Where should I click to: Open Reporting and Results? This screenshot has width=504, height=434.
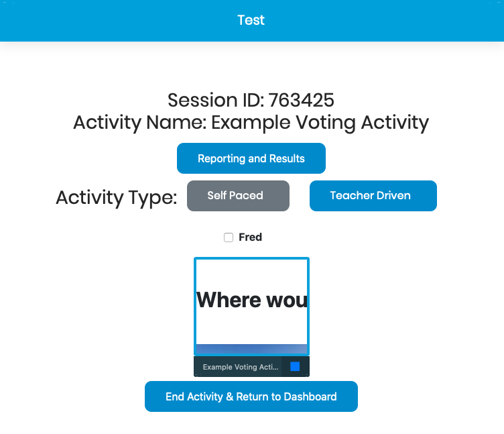point(251,158)
